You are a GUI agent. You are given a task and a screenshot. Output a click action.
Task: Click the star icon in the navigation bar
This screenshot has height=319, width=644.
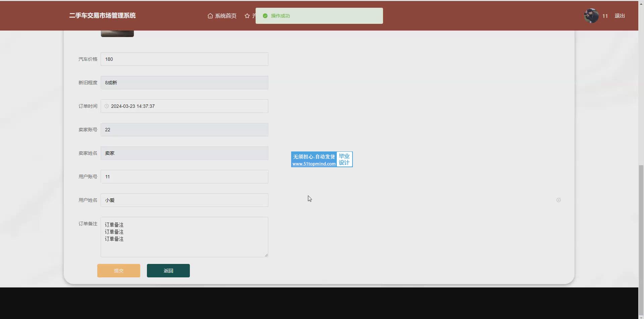coord(247,16)
